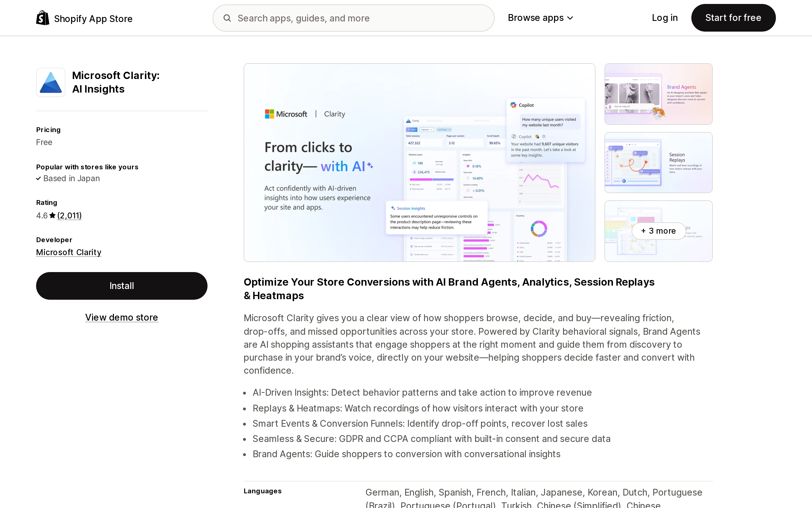This screenshot has width=812, height=508.
Task: Click the Shopify bag logo icon
Action: click(43, 18)
